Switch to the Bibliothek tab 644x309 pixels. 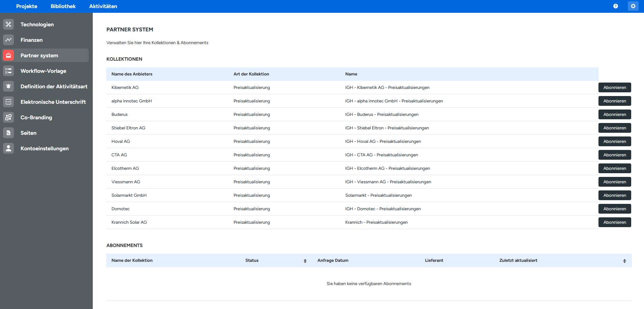click(63, 6)
